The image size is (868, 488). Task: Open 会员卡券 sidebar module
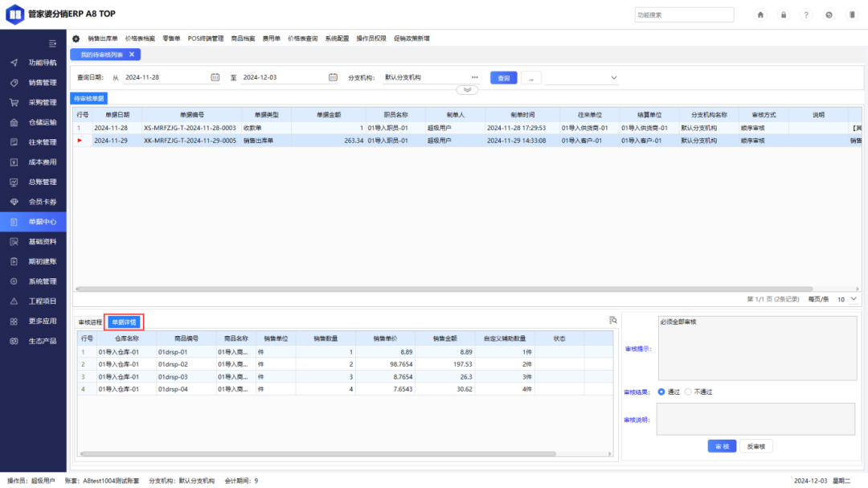coord(33,202)
